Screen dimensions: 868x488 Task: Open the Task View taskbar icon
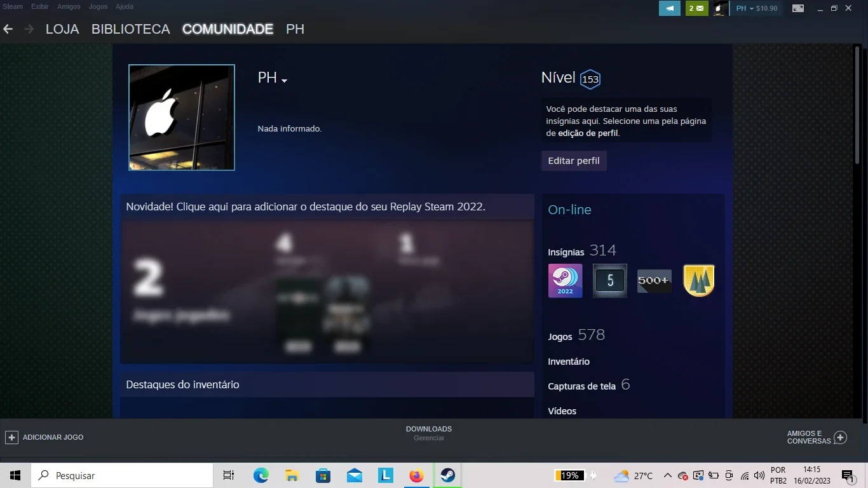pyautogui.click(x=229, y=475)
